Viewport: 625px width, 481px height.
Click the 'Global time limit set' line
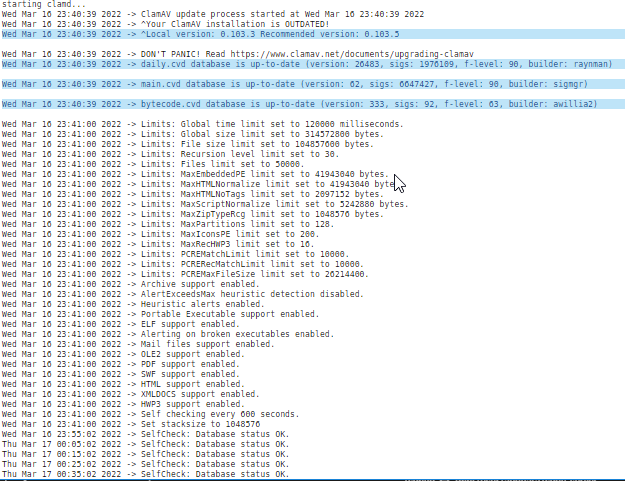tap(202, 124)
